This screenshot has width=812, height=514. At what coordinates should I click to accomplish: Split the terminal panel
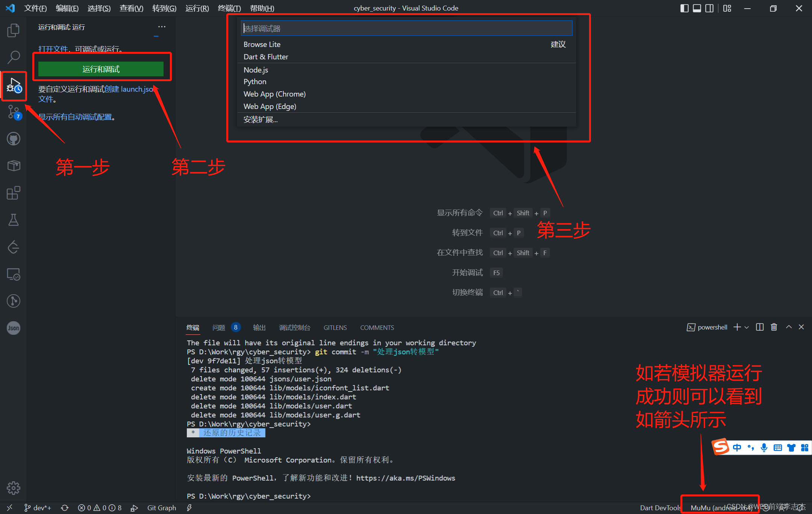coord(760,327)
